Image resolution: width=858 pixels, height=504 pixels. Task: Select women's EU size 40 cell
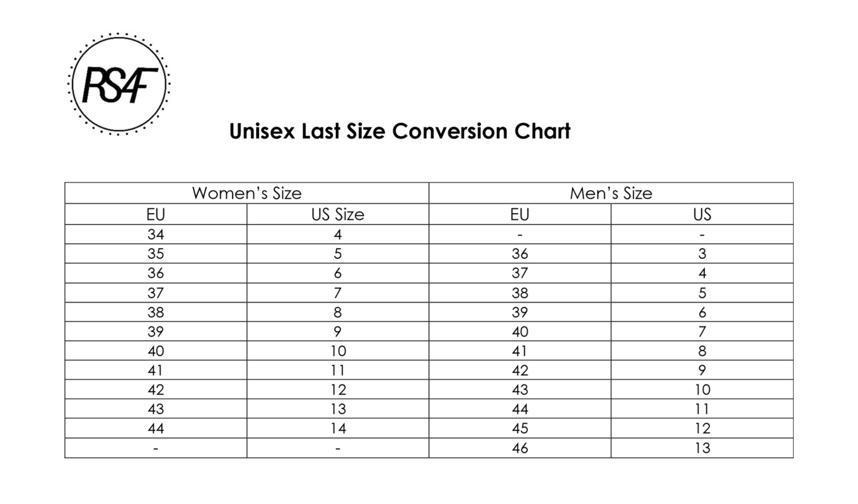tap(156, 351)
